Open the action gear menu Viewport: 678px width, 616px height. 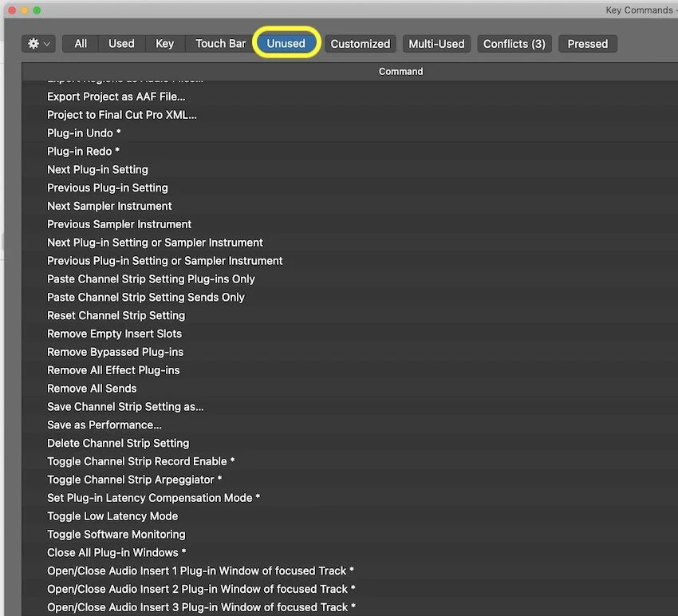(34, 44)
